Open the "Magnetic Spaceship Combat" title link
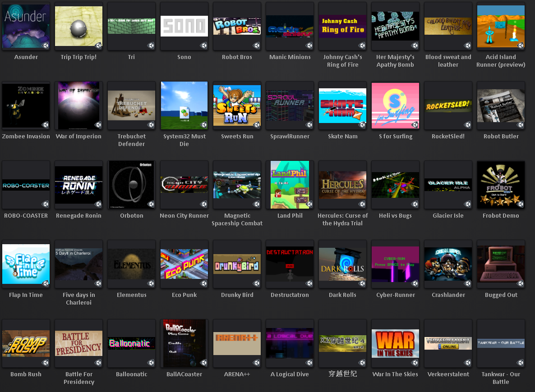This screenshot has height=392, width=535. [237, 219]
